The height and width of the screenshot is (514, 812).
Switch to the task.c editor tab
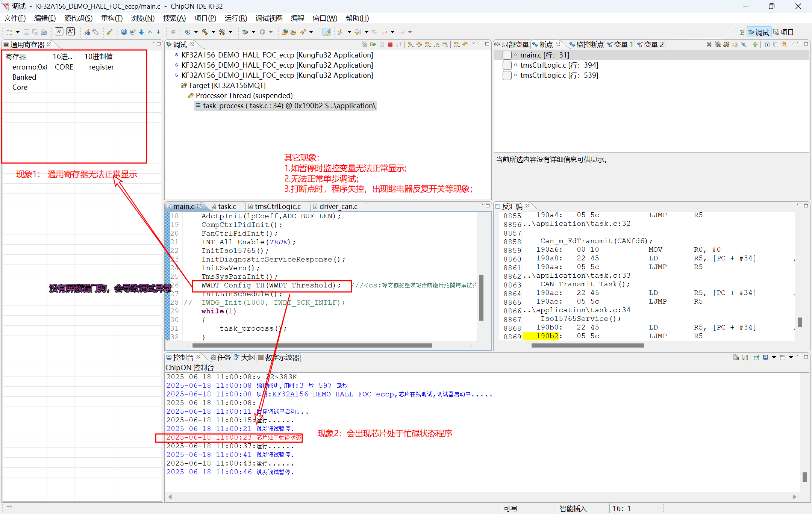tap(227, 206)
